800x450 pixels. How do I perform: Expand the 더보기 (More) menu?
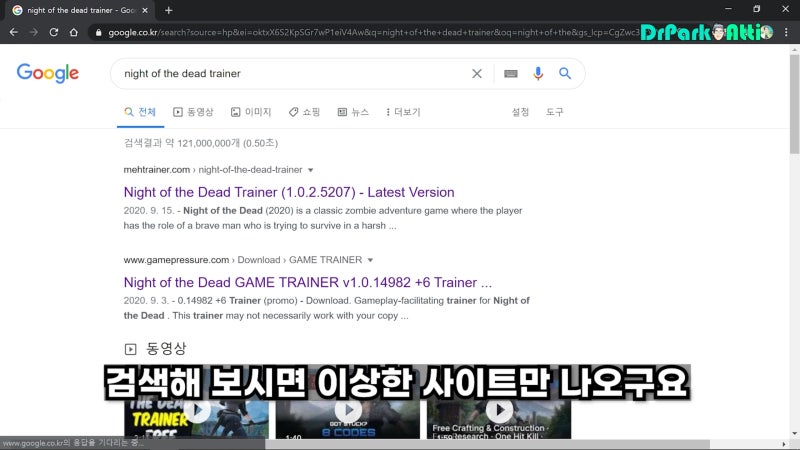click(403, 112)
